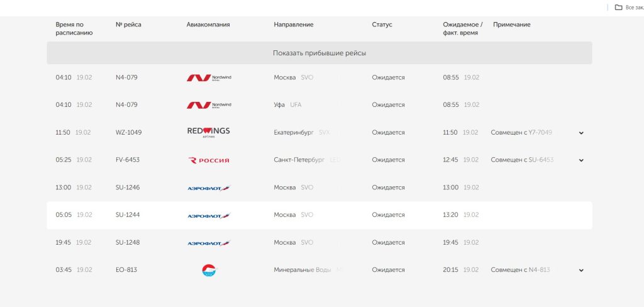Click the "Статус" column header
The width and height of the screenshot is (644, 307).
click(x=382, y=25)
